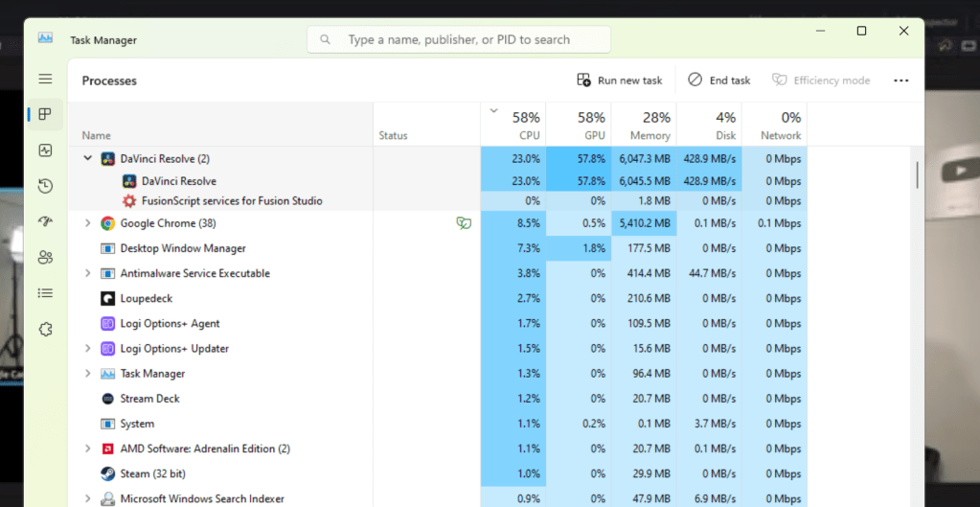This screenshot has height=507, width=980.
Task: Click the Logi Options+ Agent icon
Action: (x=107, y=323)
